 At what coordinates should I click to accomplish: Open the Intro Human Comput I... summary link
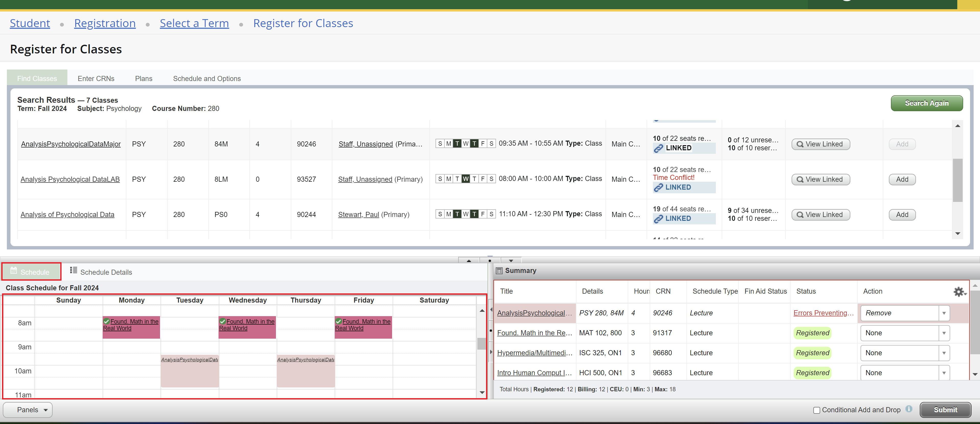coord(535,373)
